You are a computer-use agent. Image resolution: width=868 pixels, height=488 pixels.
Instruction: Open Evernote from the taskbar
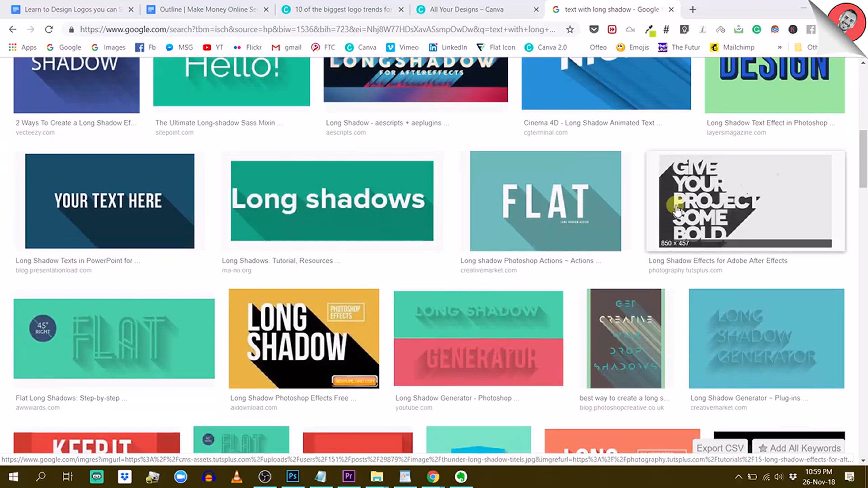(461, 477)
